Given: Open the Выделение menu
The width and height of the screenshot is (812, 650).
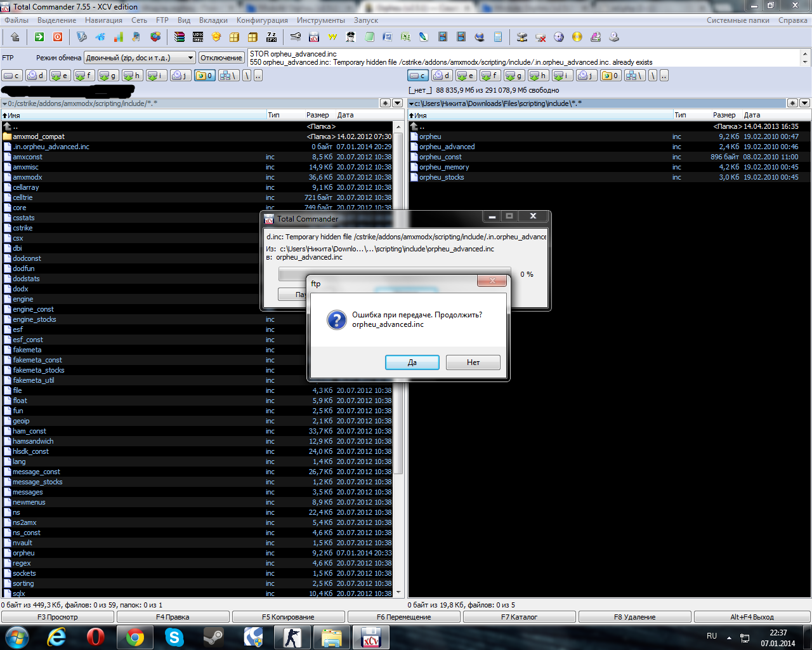Looking at the screenshot, I should [57, 20].
